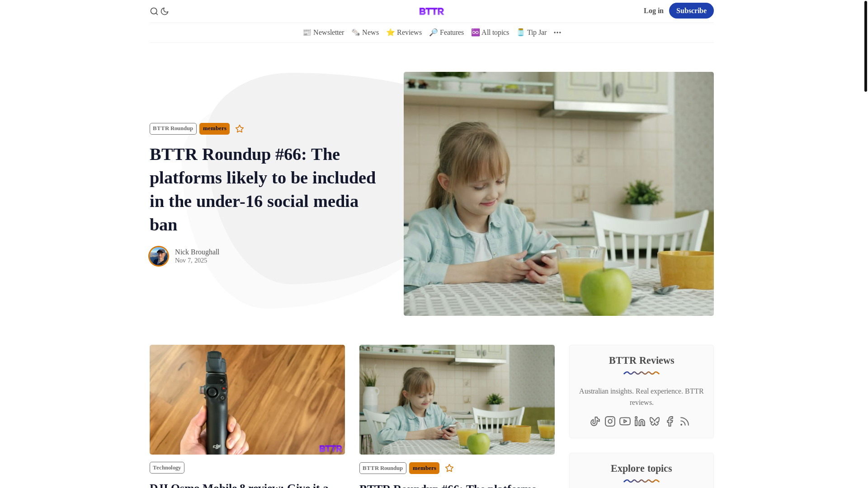This screenshot has height=488, width=868.
Task: Click the page vertical scrollbar
Action: tap(865, 244)
